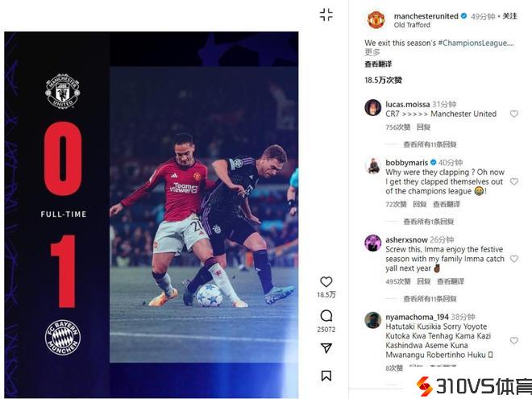532x399 pixels.
Task: Expand the 1 reply under bobbymaris's comment
Action: (428, 222)
